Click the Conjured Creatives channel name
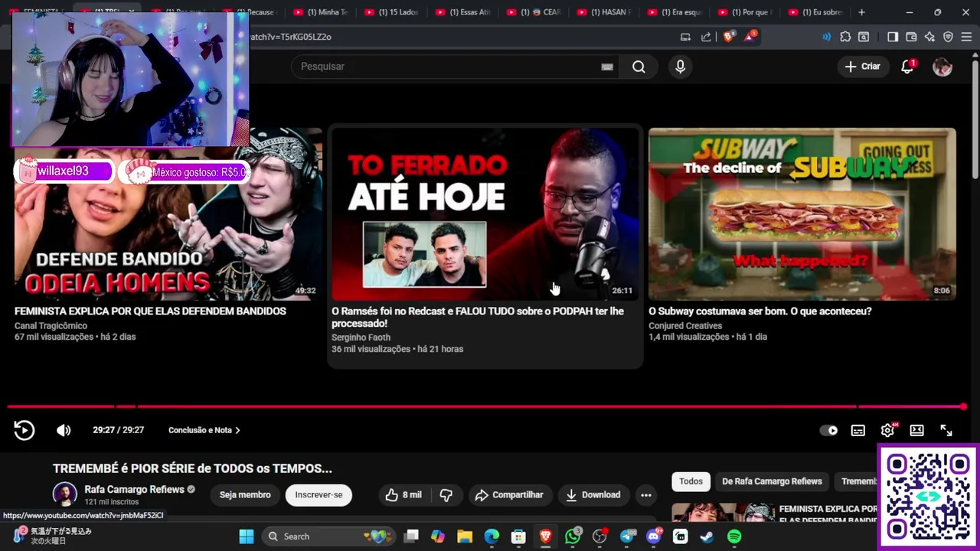The width and height of the screenshot is (980, 551). click(x=685, y=326)
